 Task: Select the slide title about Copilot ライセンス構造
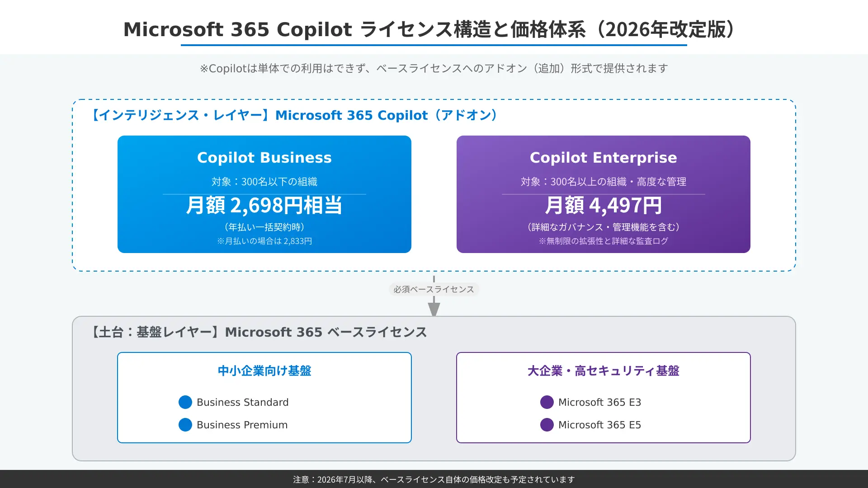(431, 29)
